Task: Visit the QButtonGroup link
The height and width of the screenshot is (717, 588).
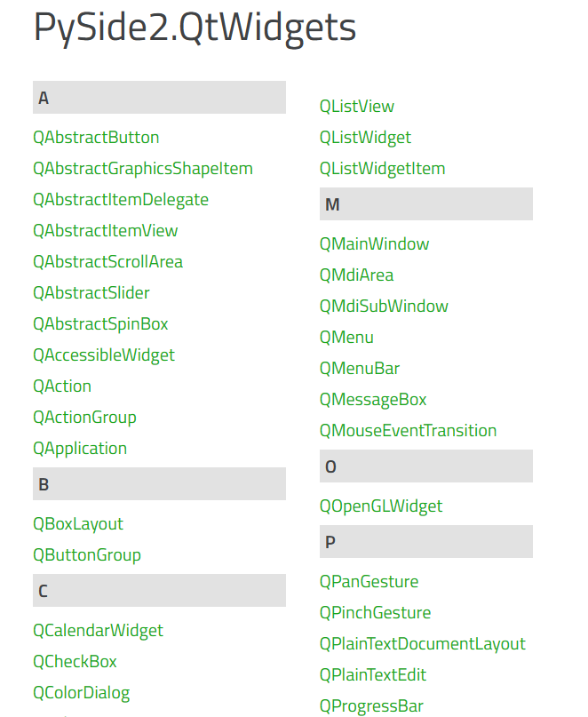Action: click(x=87, y=555)
